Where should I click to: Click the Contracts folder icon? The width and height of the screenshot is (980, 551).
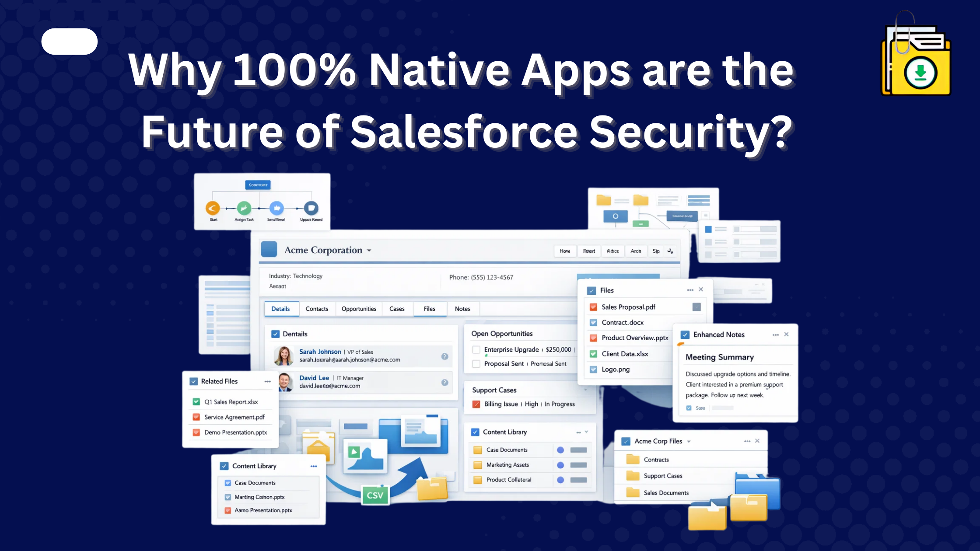633,459
